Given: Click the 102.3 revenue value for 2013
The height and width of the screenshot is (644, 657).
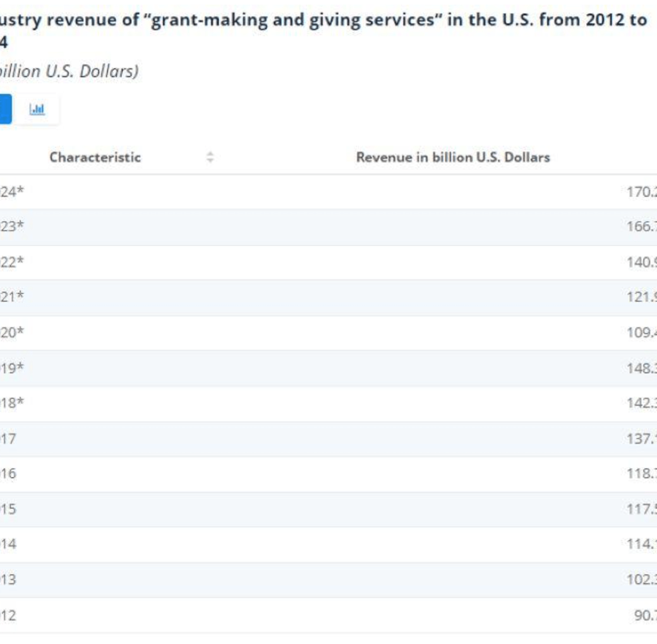Looking at the screenshot, I should point(641,580).
